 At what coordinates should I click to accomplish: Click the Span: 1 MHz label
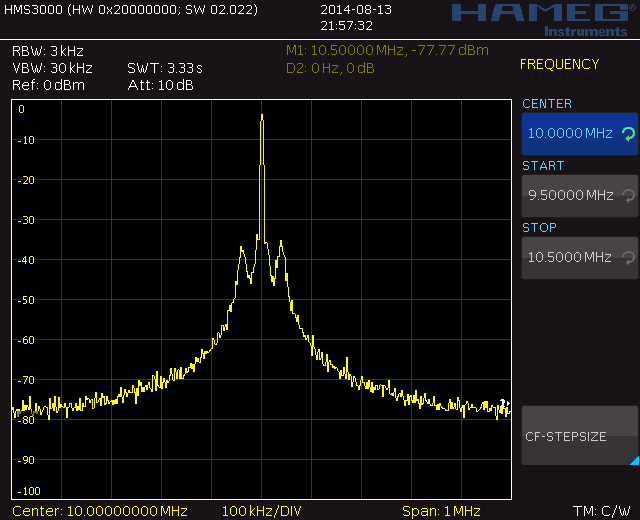441,511
